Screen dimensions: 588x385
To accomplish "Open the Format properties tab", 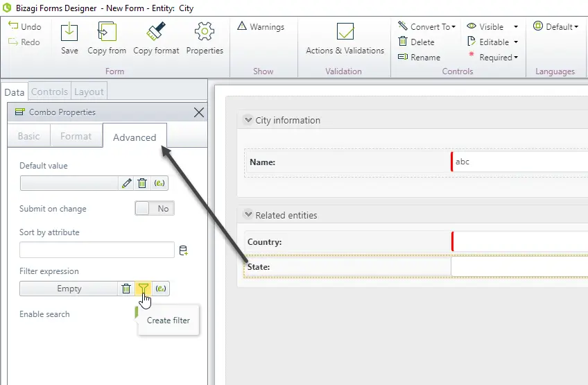I will point(76,136).
